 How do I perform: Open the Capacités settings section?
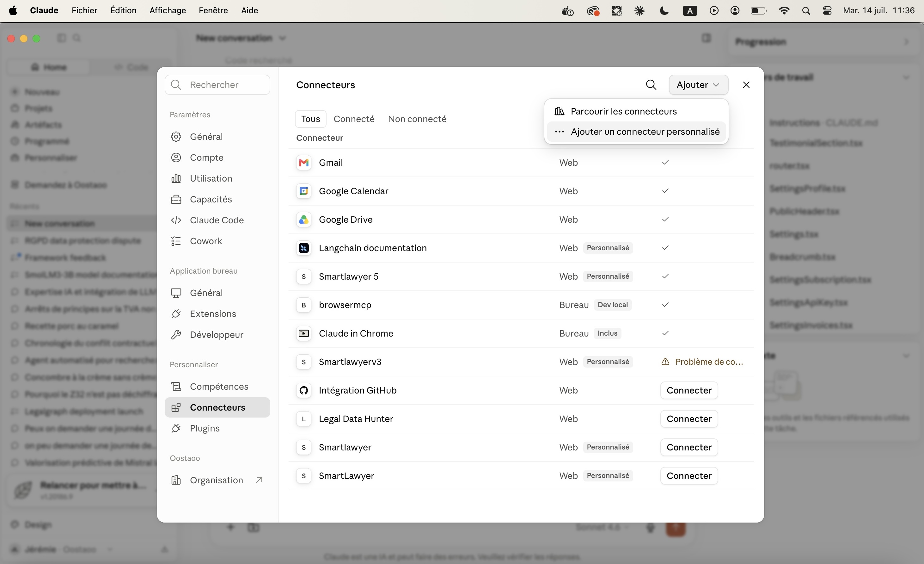tap(217, 199)
